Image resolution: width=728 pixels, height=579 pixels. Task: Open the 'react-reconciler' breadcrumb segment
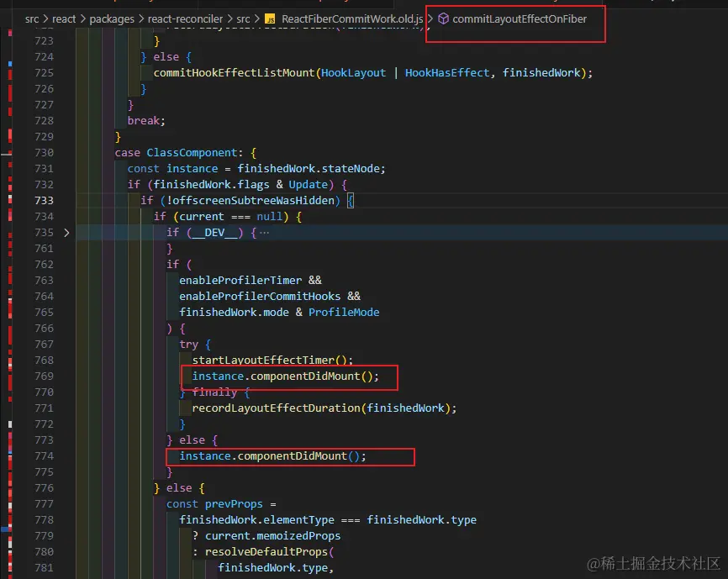coord(185,19)
